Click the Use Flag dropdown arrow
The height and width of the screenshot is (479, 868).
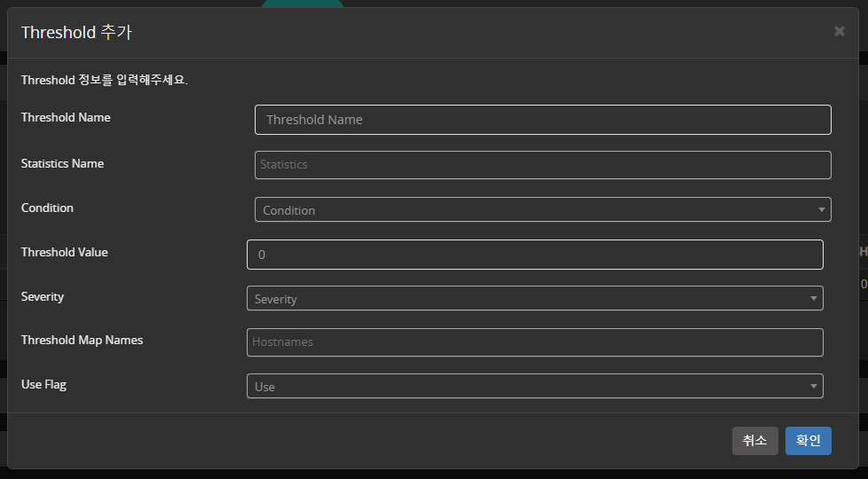tap(813, 387)
